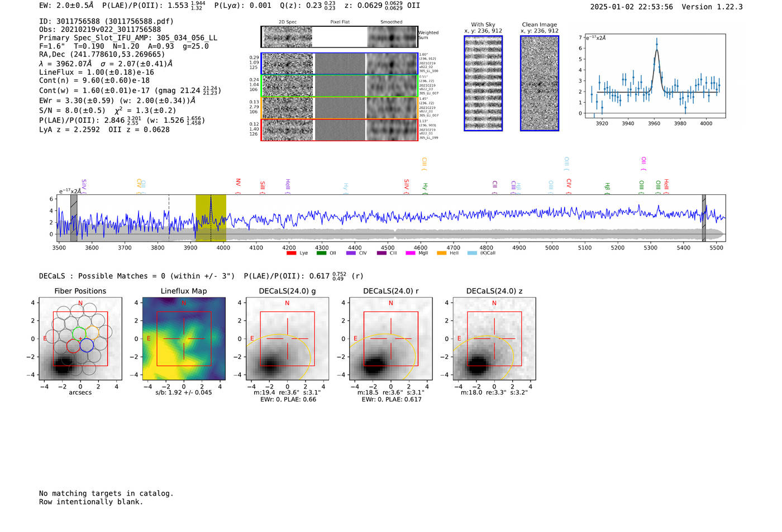Click the z: 0.0629 OII header value

coord(382,6)
